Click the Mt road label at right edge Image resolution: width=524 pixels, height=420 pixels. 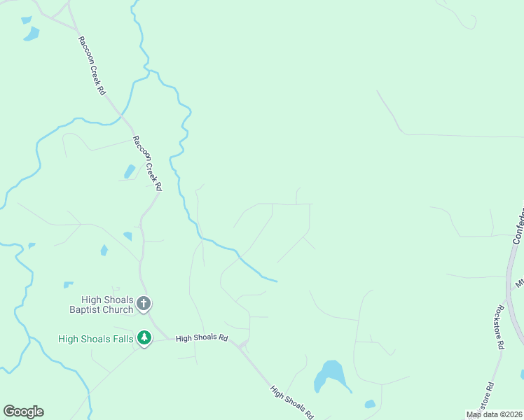pyautogui.click(x=520, y=283)
